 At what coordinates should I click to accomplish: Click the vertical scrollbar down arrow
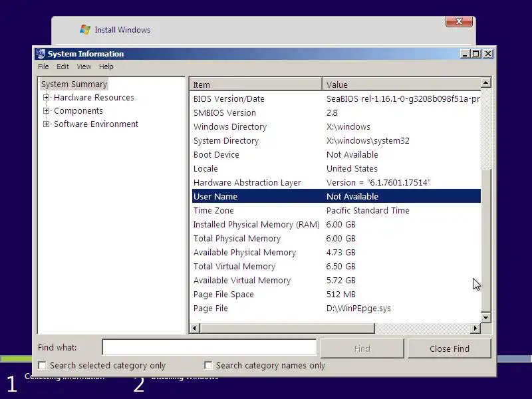coord(486,318)
